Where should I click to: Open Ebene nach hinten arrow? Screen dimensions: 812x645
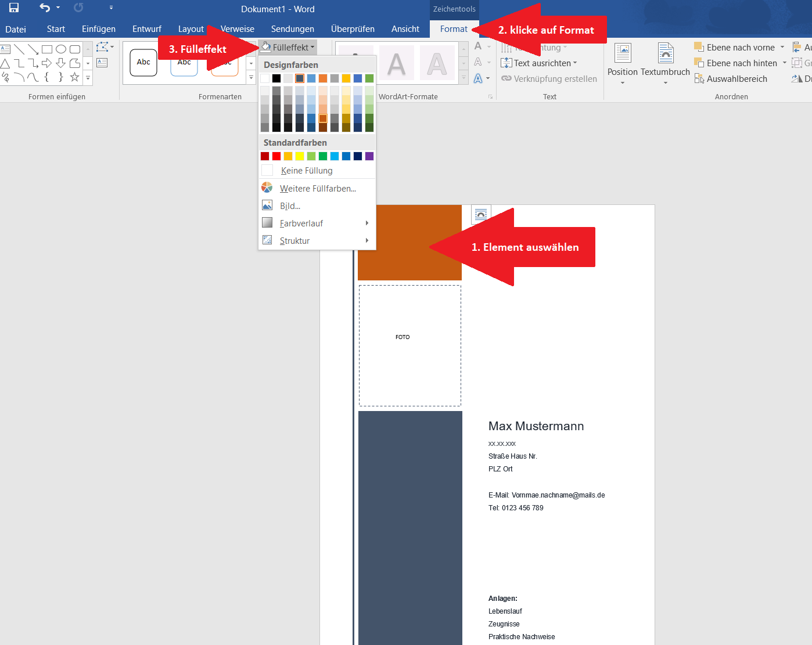coord(785,63)
